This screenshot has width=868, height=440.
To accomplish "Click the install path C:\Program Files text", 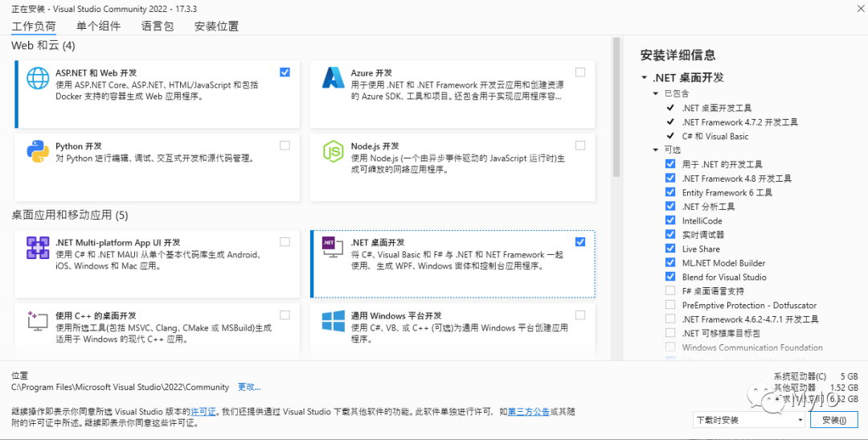I will tap(120, 387).
